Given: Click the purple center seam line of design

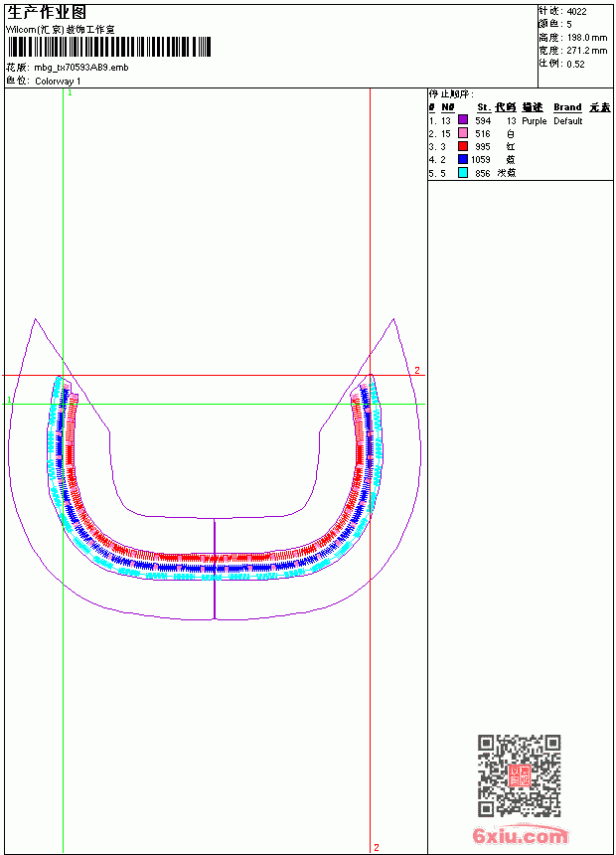Looking at the screenshot, I should click(215, 569).
